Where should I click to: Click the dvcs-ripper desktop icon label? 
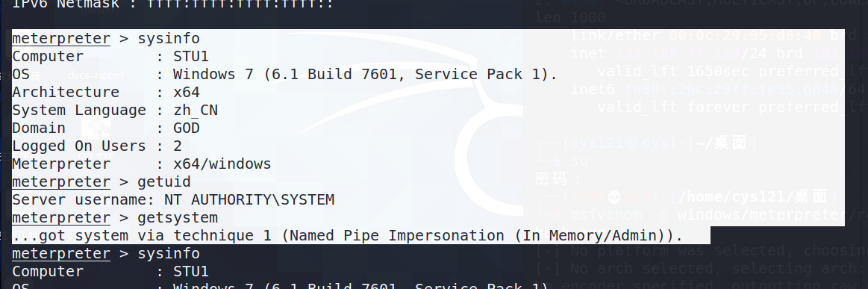tap(96, 76)
